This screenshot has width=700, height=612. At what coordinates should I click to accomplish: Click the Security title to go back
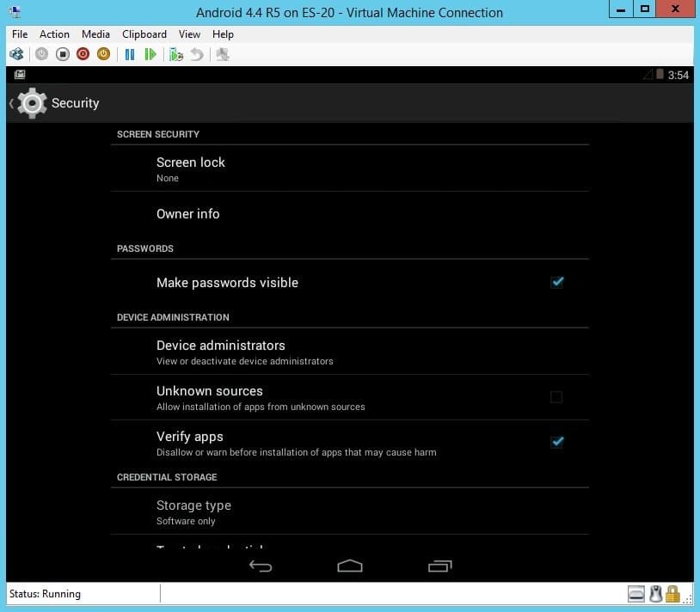(x=75, y=103)
